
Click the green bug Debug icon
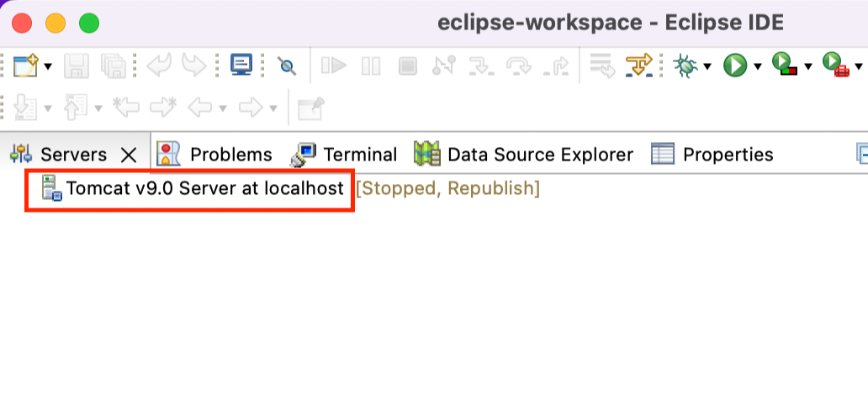coord(685,66)
